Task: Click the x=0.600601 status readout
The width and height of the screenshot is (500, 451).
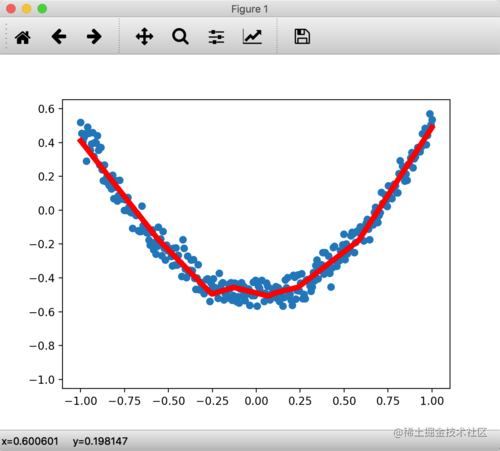Action: 30,441
